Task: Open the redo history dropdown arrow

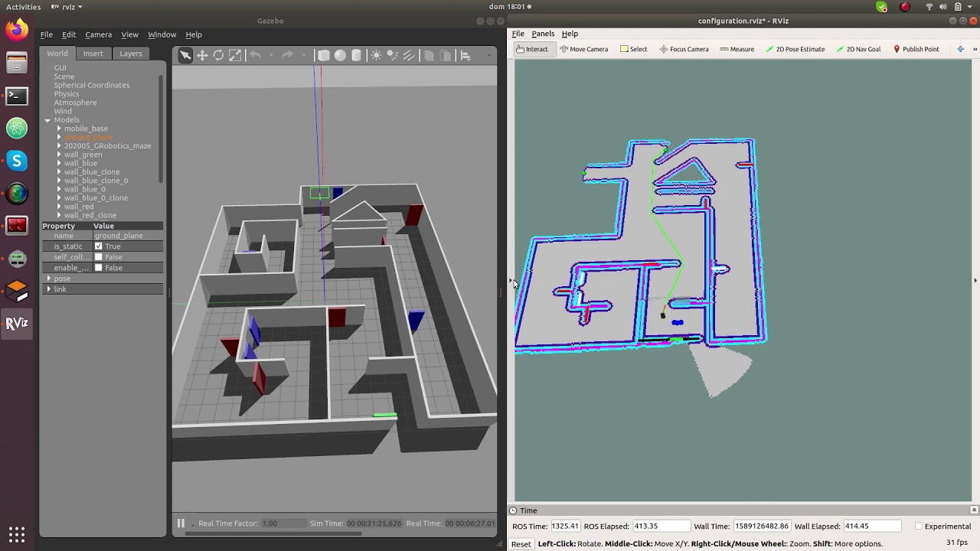Action: point(303,55)
